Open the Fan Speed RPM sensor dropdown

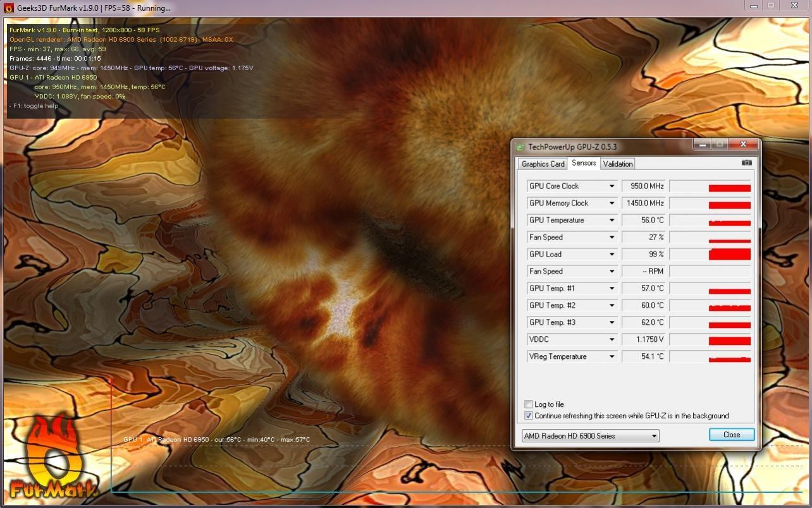[x=612, y=272]
